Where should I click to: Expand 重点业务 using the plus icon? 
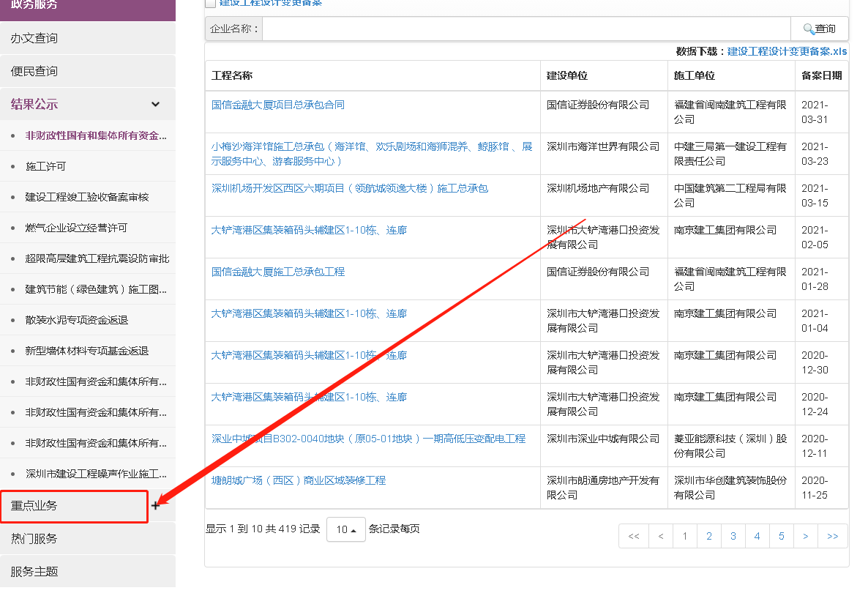tap(155, 505)
